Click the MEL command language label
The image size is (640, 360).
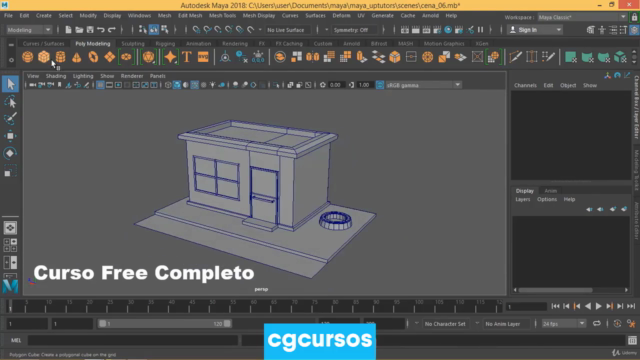(x=16, y=340)
